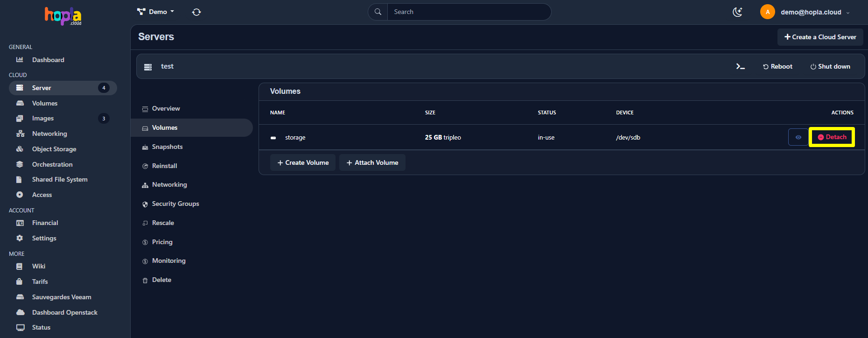Open the Delete server tab
Viewport: 868px width, 338px height.
click(x=161, y=280)
